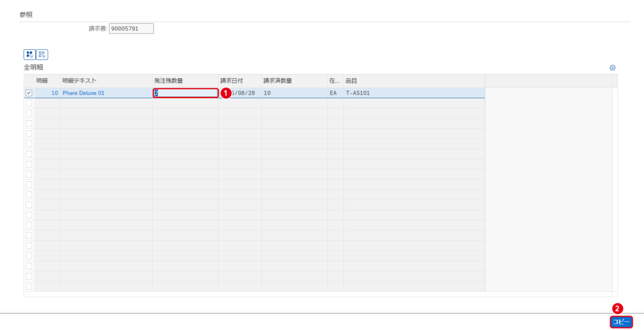
Task: Tick the checkbox in the last table row
Action: coord(29,287)
